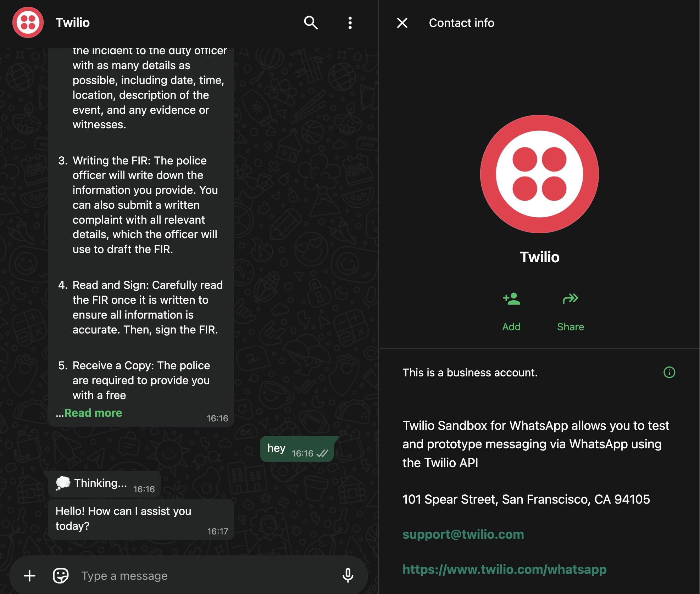Open the sticker and emoji picker
Screen dimensions: 700x594
(61, 576)
